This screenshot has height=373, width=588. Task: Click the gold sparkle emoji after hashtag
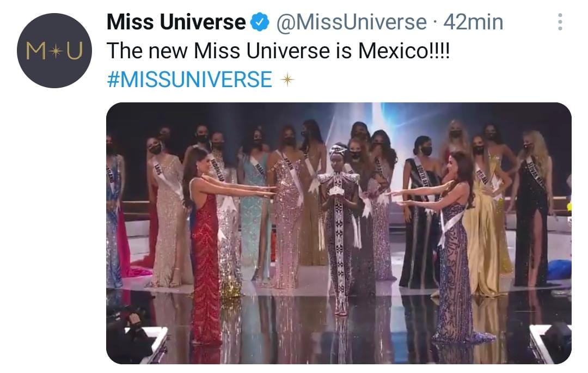point(287,80)
